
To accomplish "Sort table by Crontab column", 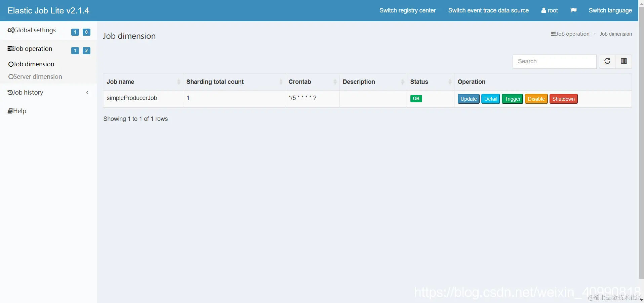I will (x=312, y=82).
